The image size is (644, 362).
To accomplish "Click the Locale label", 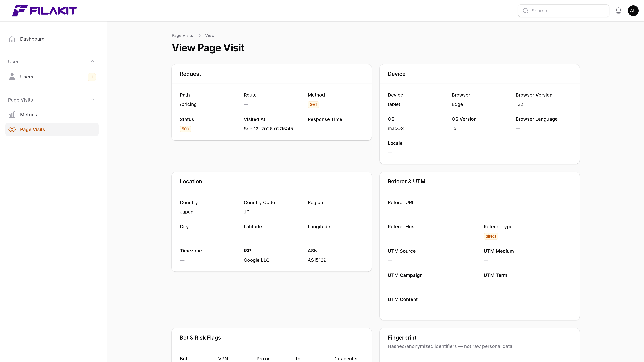I will click(395, 143).
